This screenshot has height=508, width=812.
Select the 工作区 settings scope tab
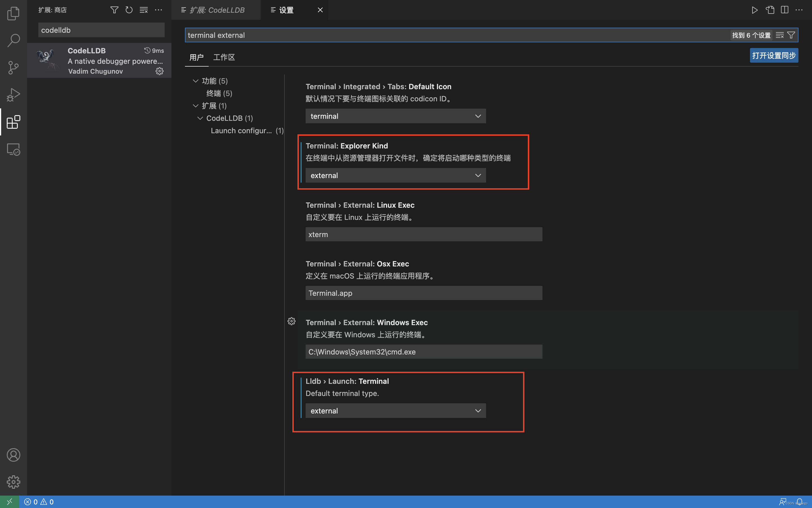coord(224,58)
